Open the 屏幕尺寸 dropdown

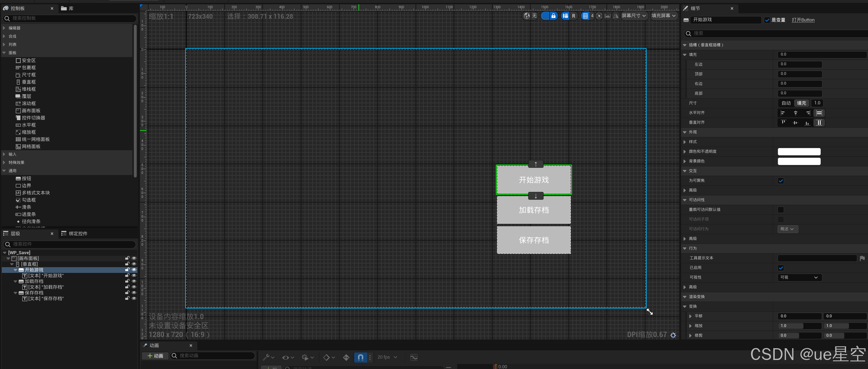(x=634, y=16)
